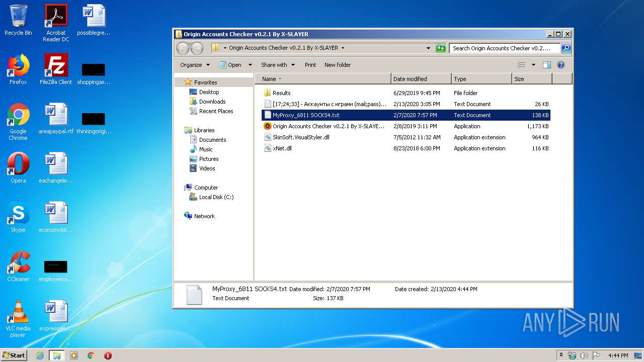Open Explorer help question mark
The image size is (644, 362).
click(561, 65)
